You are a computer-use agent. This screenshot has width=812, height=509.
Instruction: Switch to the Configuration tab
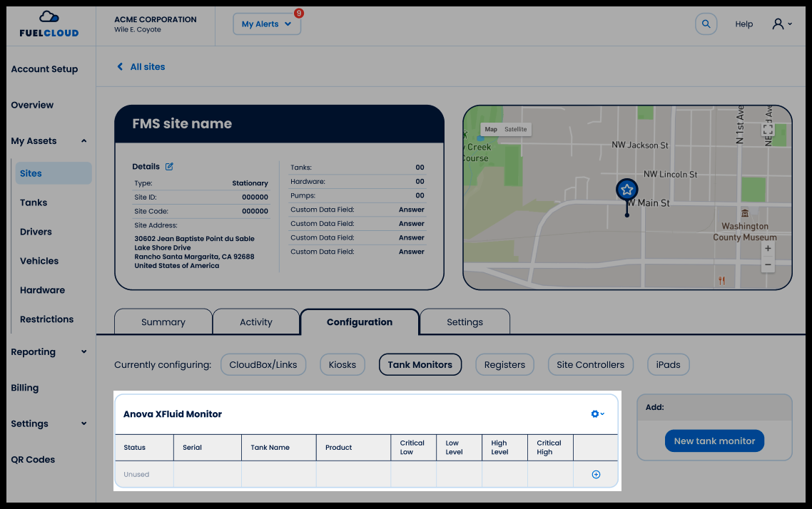360,322
